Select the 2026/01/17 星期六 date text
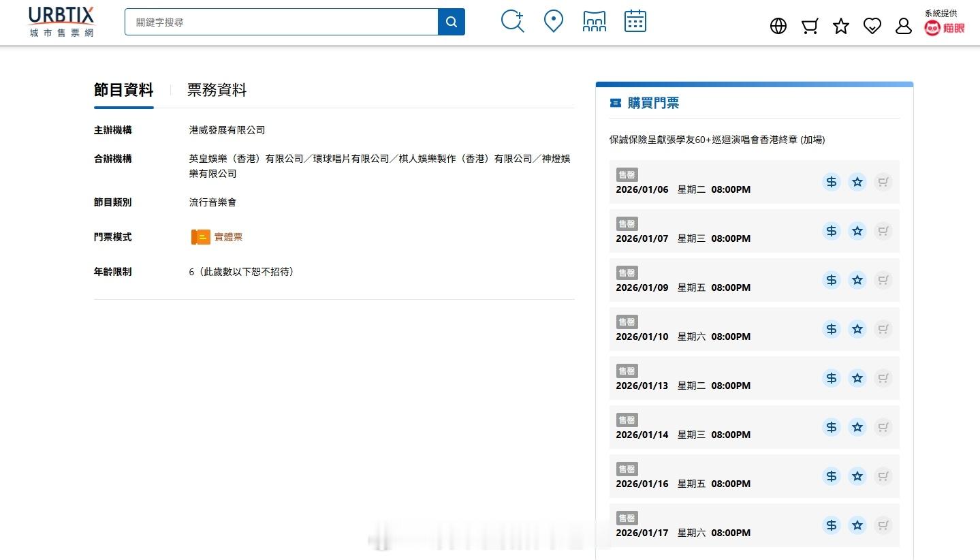 point(661,533)
